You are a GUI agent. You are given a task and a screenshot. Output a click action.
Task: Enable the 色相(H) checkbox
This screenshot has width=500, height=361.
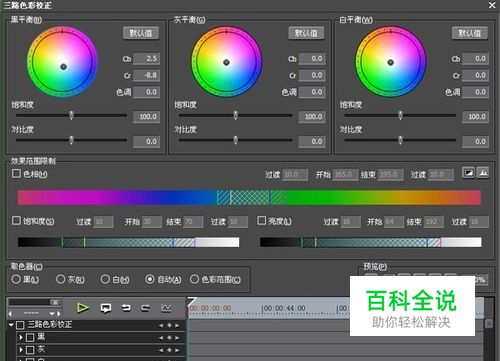pos(16,173)
